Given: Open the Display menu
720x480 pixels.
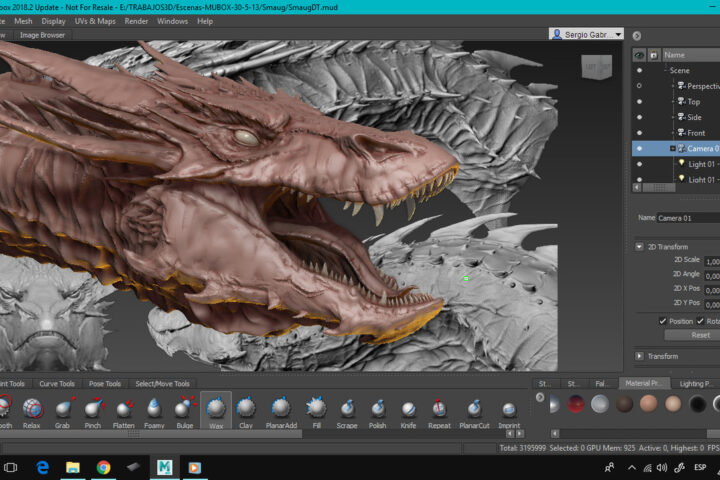Looking at the screenshot, I should point(53,21).
